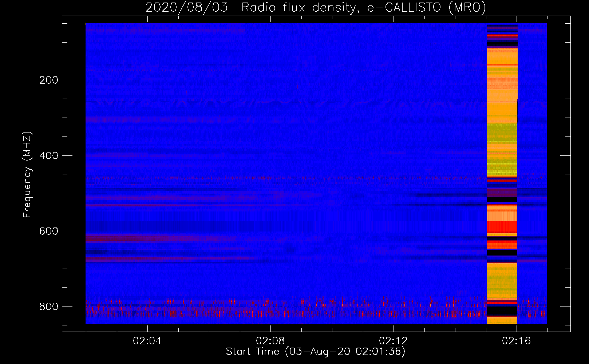Viewport: 589px width, 364px height.
Task: Click the '02:16' time tick label
Action: coord(517,341)
